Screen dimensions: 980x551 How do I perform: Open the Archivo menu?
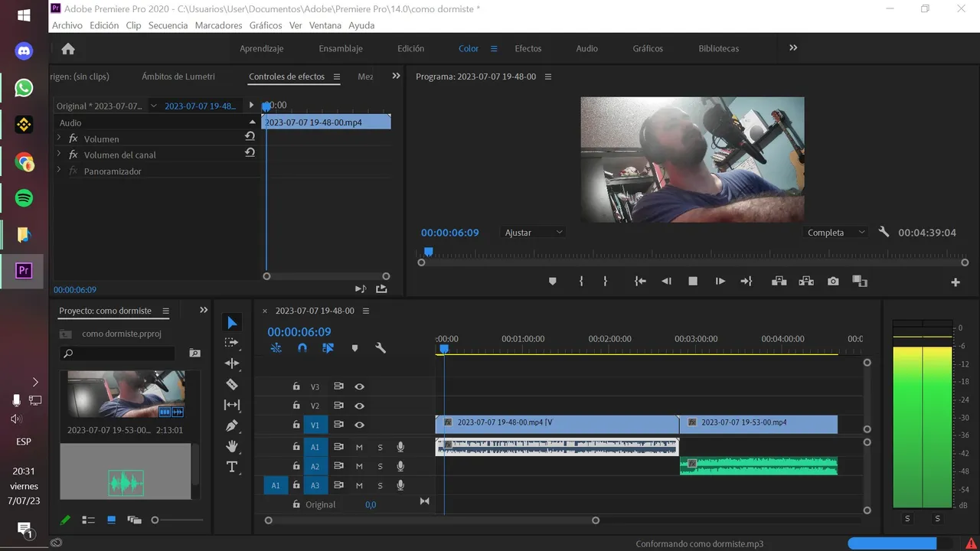coord(67,25)
